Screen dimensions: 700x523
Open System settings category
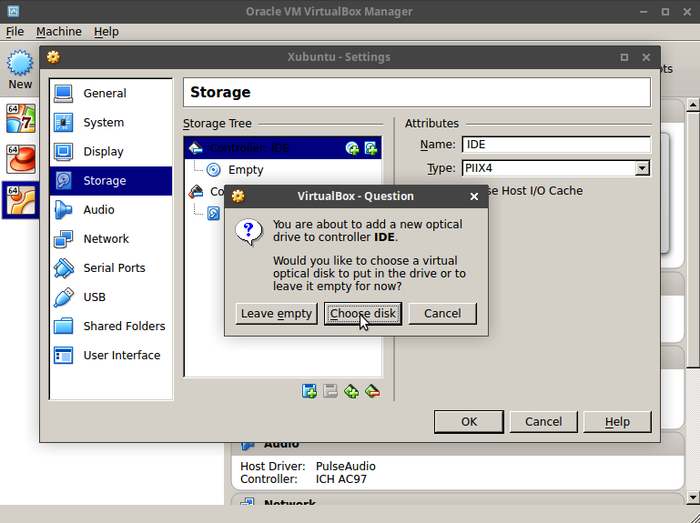pos(111,122)
